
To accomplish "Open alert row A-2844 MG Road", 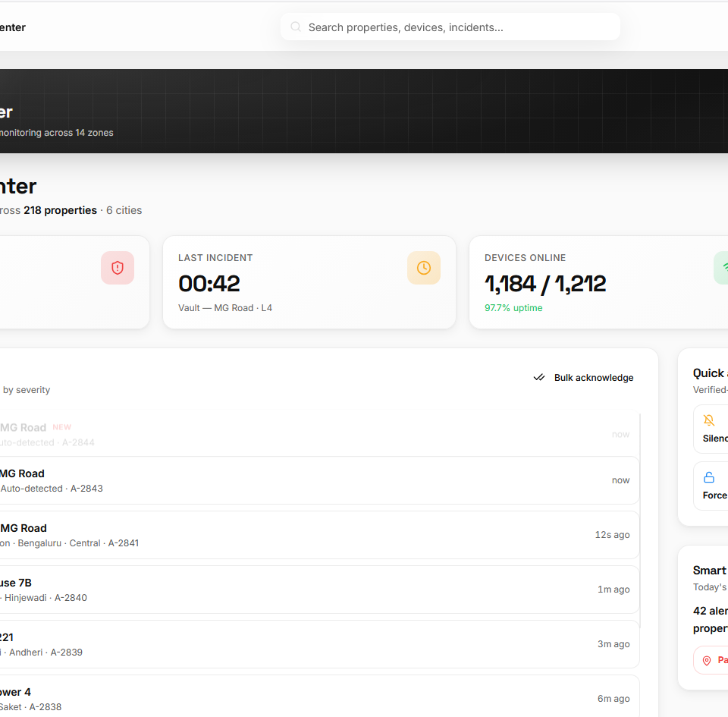I will (319, 434).
